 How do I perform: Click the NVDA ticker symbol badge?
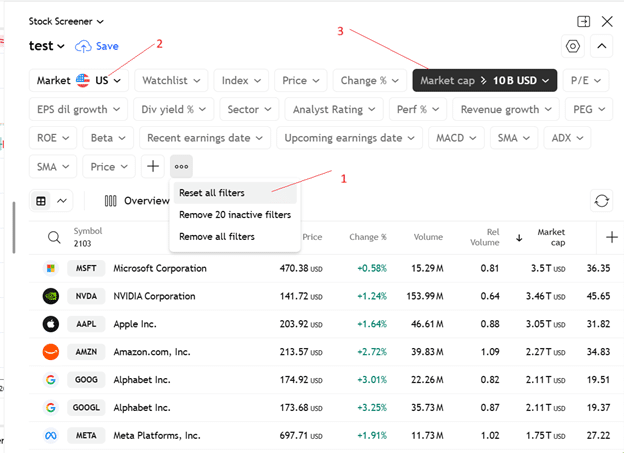click(84, 296)
